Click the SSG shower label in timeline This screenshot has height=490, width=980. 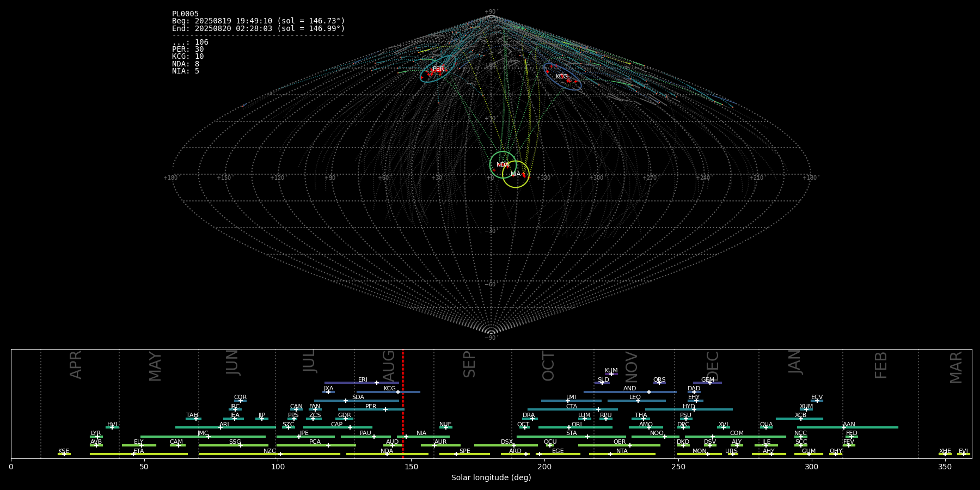235,442
